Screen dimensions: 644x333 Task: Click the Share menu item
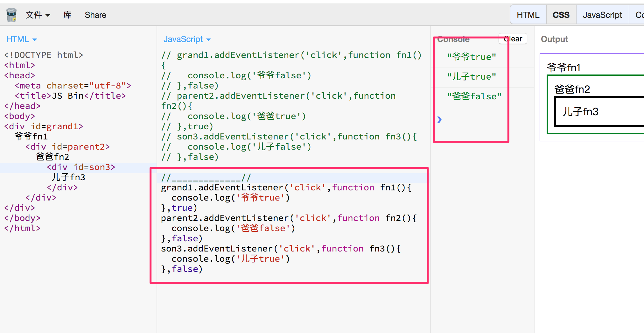(95, 15)
